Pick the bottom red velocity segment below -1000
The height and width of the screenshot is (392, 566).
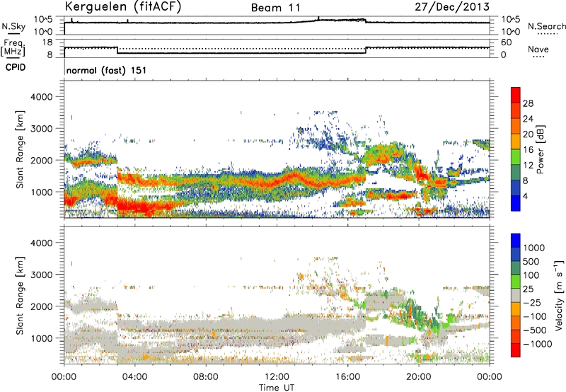point(516,350)
